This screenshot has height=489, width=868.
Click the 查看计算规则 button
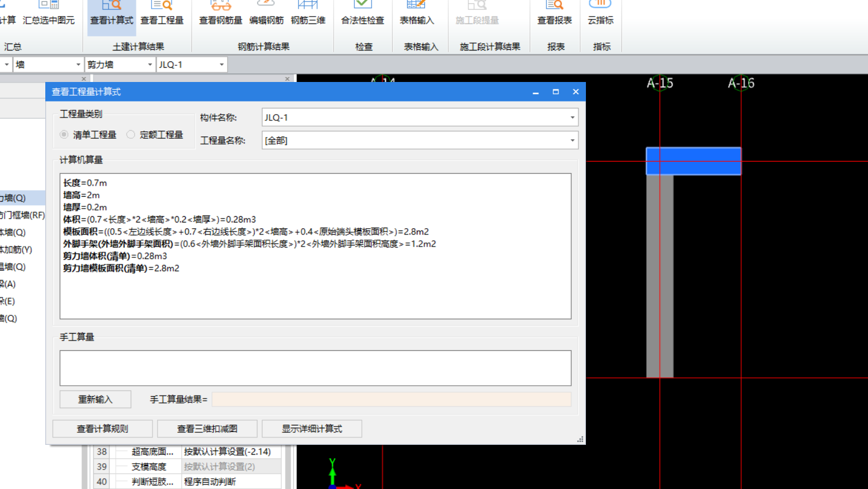coord(103,429)
